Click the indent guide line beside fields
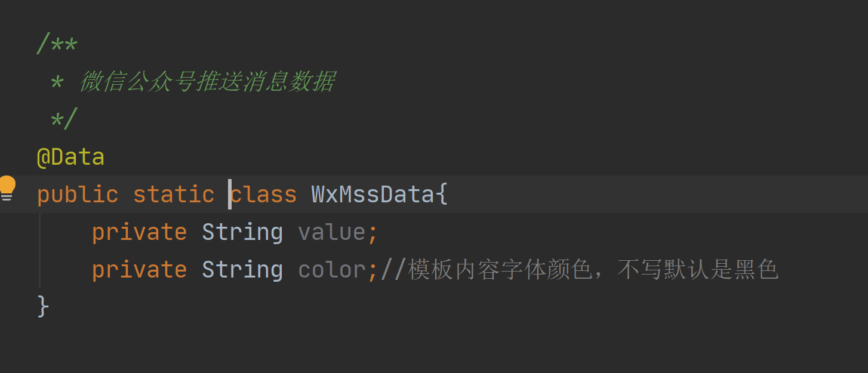The image size is (868, 373). [x=39, y=251]
